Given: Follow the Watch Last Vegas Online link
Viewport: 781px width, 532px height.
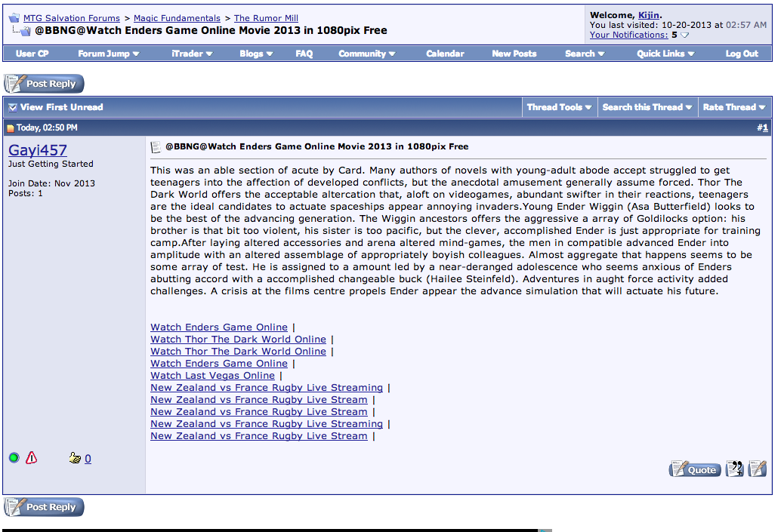Looking at the screenshot, I should click(x=213, y=376).
